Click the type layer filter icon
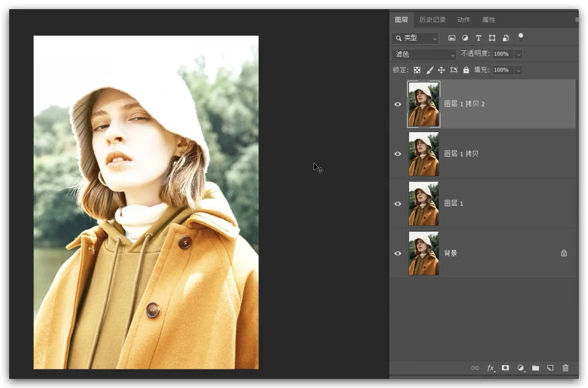588x388 pixels. 478,38
